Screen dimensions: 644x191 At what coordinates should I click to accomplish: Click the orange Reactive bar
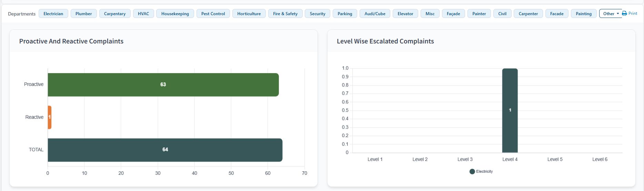point(50,117)
